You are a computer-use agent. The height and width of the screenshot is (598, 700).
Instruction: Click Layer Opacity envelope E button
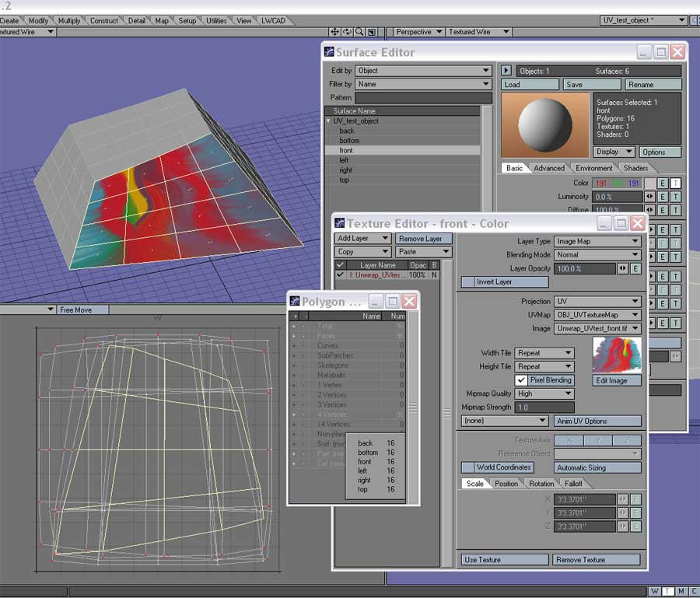[635, 268]
